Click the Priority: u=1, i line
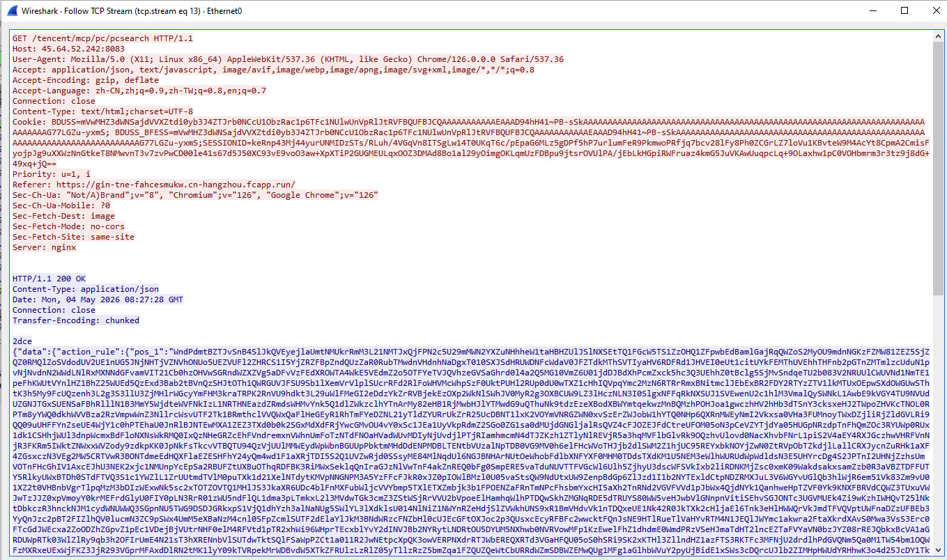 [52, 174]
